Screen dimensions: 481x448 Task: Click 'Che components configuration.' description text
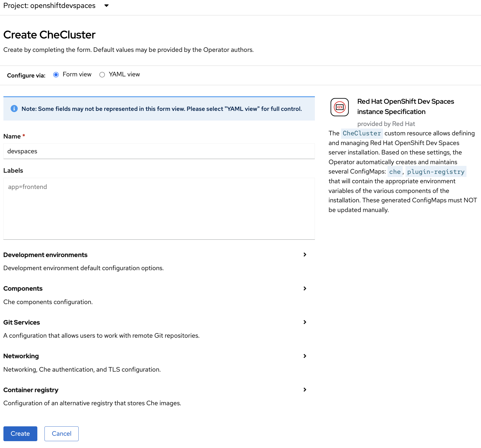pyautogui.click(x=48, y=302)
